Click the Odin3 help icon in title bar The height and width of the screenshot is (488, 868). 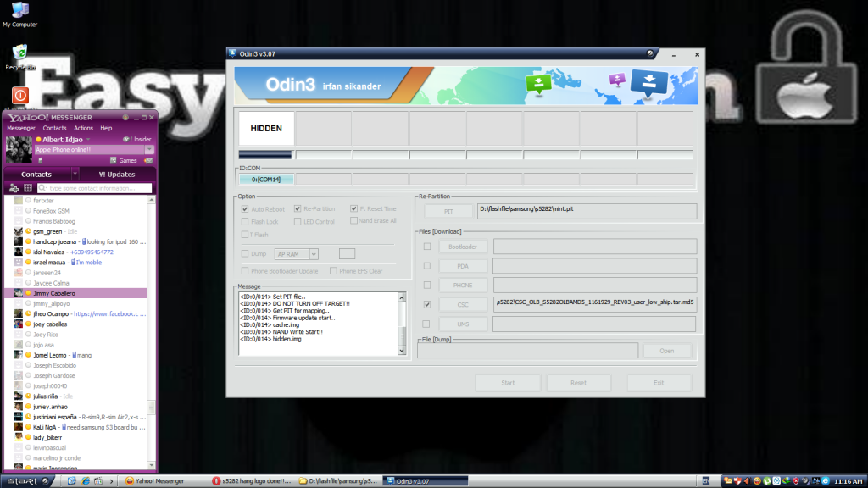point(650,53)
